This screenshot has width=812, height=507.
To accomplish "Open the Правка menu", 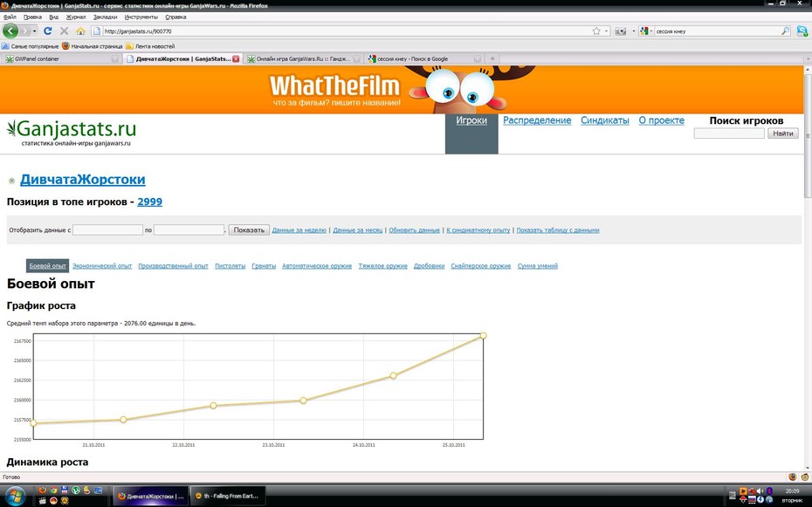I will point(32,17).
